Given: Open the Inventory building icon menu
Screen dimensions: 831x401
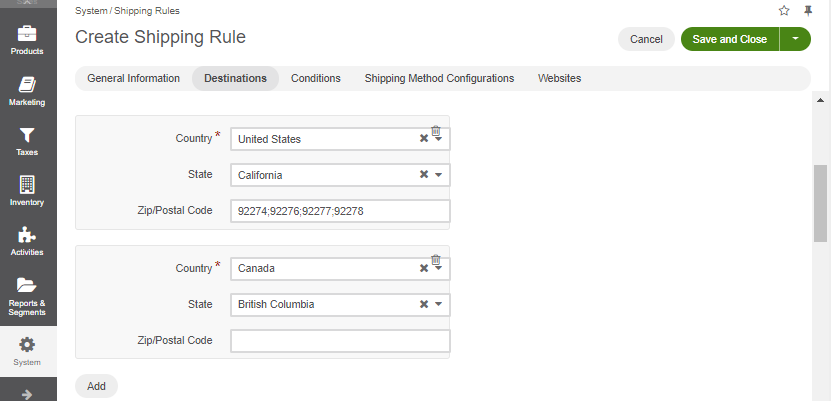Looking at the screenshot, I should (27, 191).
